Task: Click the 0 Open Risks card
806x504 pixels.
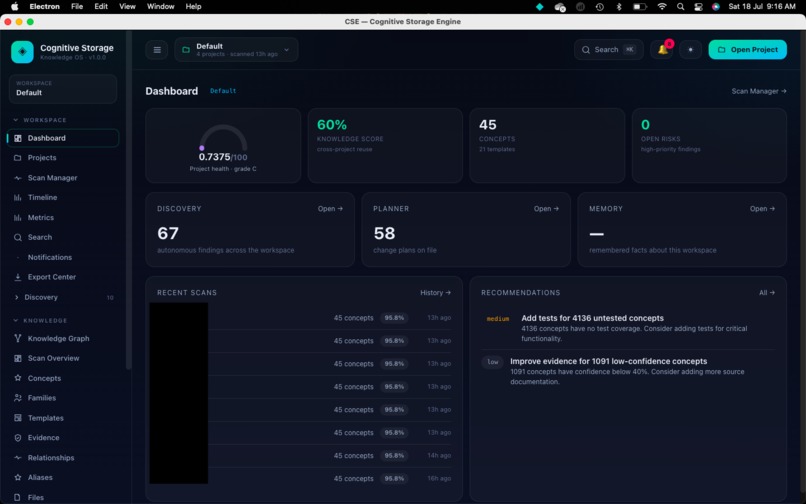Action: [x=709, y=146]
